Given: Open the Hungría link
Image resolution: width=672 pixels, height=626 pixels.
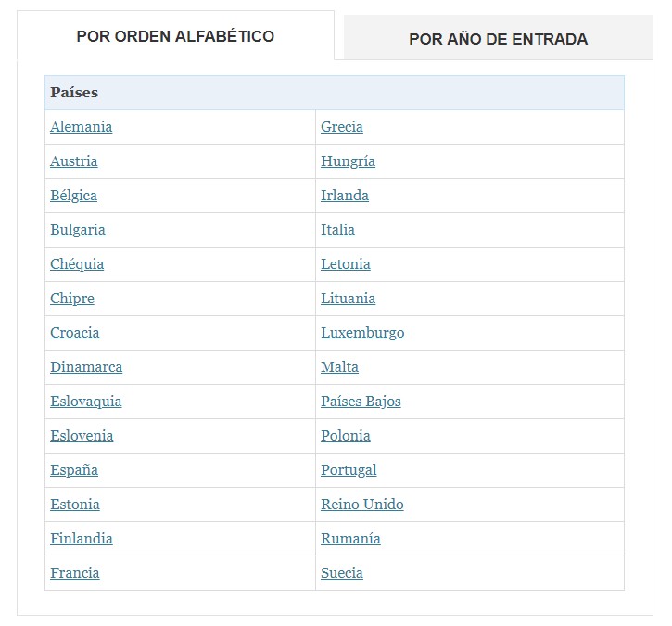Looking at the screenshot, I should pos(349,161).
